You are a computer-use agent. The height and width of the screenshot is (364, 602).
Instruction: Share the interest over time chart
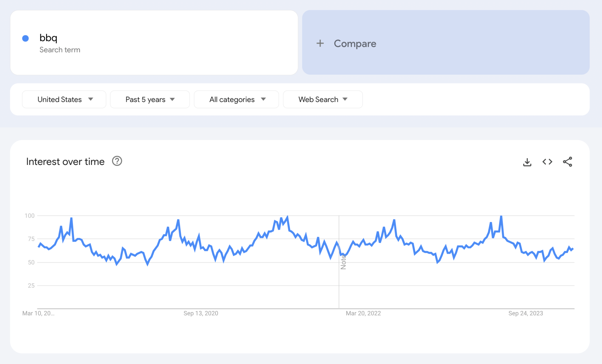[x=567, y=161]
